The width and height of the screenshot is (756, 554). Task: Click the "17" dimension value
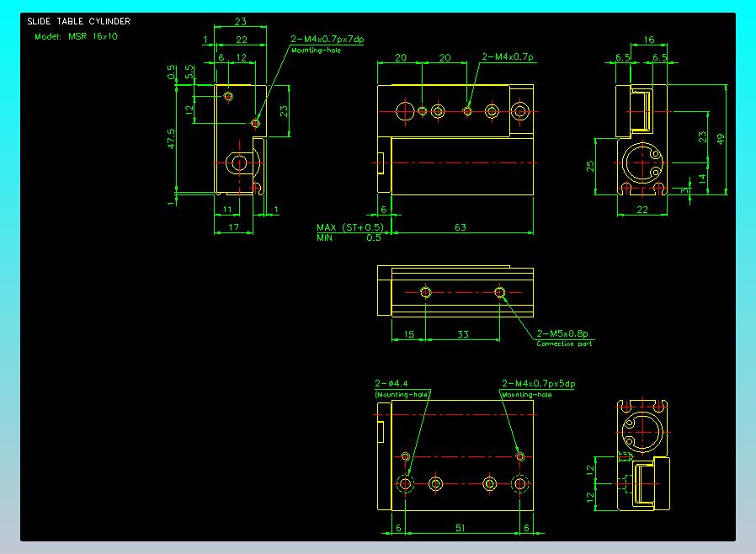[233, 227]
